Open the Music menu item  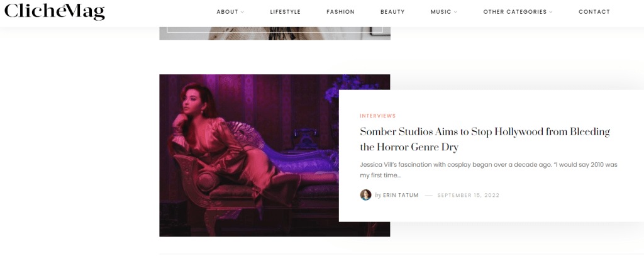click(x=441, y=12)
